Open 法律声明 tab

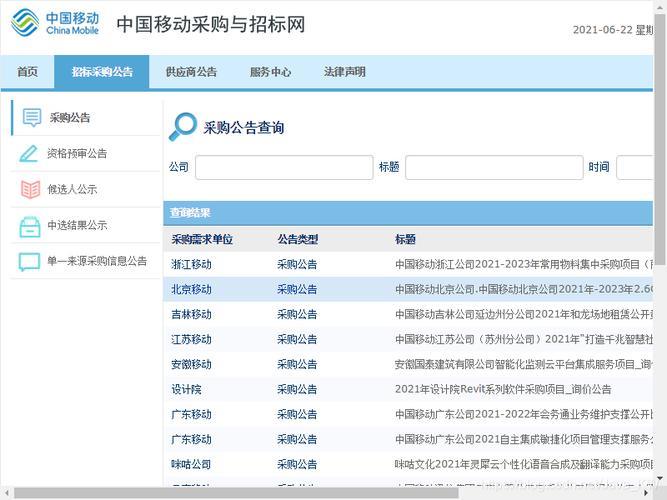345,72
